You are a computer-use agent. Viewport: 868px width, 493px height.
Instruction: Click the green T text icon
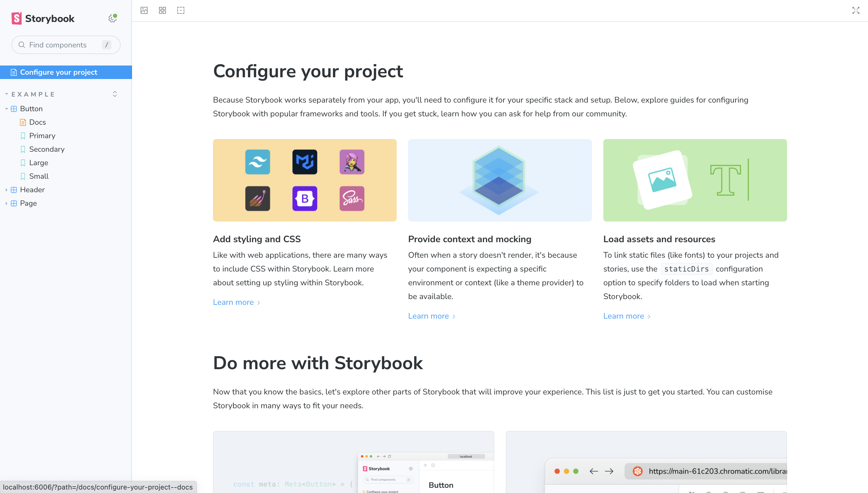pyautogui.click(x=726, y=180)
